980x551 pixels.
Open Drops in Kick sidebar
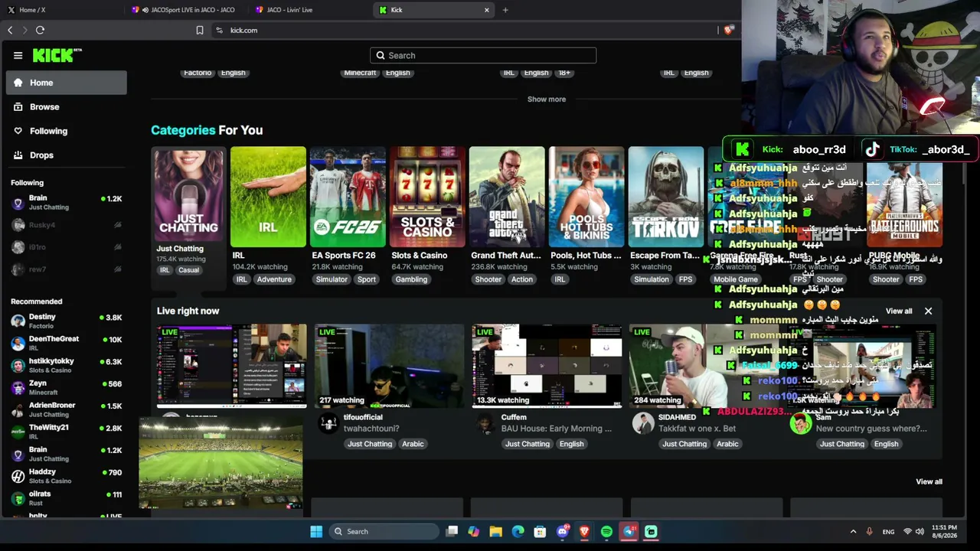[x=67, y=155]
